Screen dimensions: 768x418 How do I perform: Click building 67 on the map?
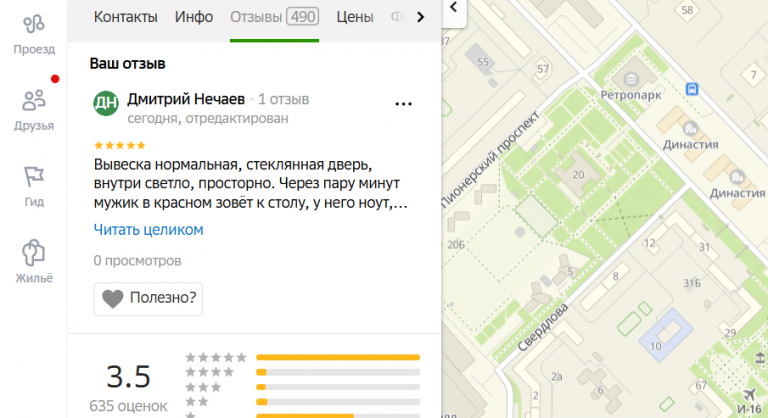click(x=701, y=385)
